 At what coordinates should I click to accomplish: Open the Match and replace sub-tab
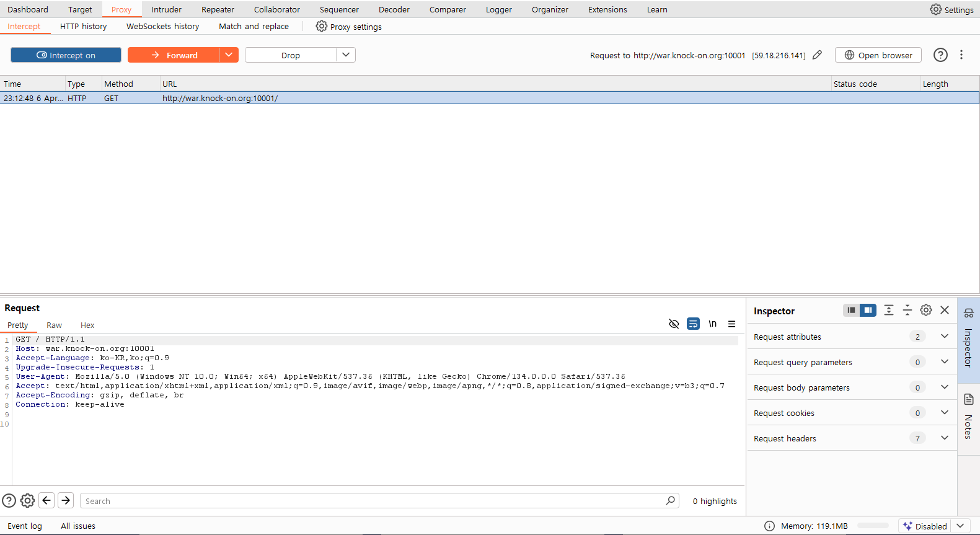pyautogui.click(x=254, y=26)
